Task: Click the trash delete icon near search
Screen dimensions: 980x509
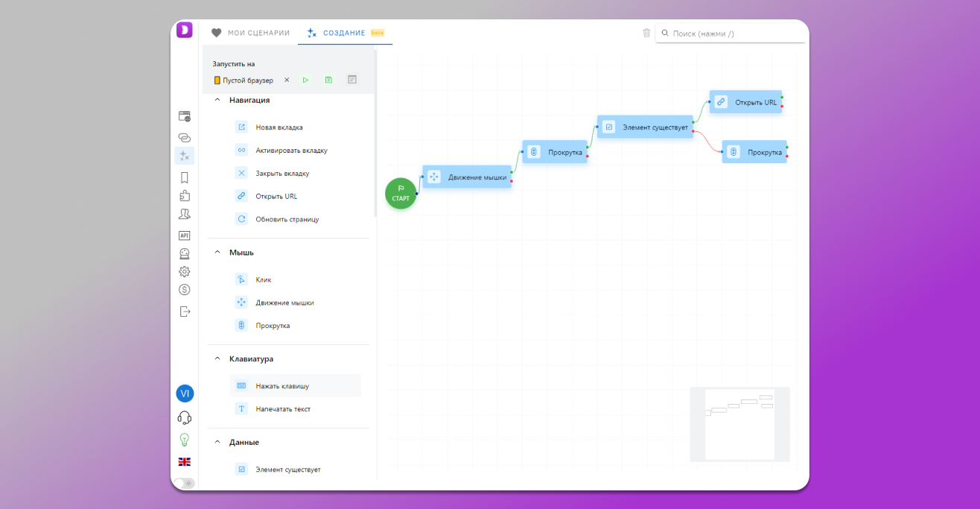Action: (x=646, y=33)
